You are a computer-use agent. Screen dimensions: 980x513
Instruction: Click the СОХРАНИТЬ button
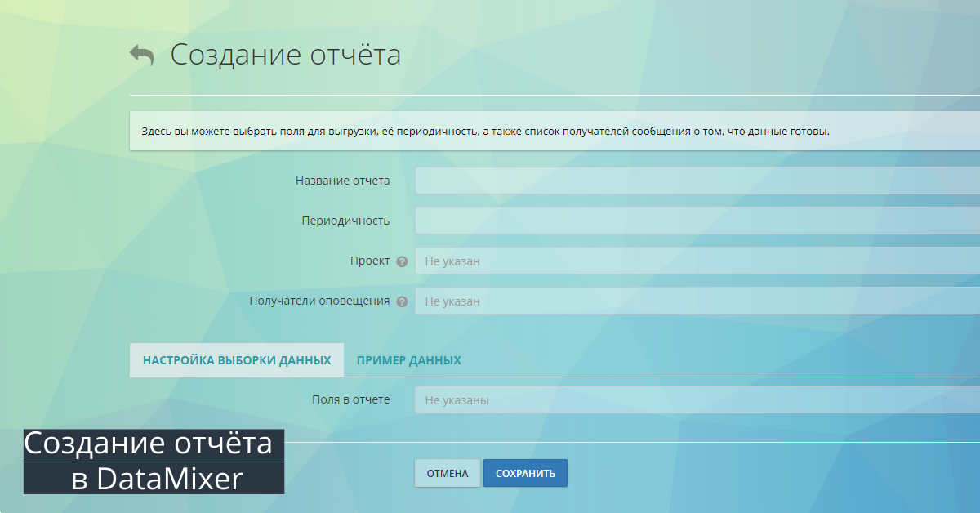click(525, 472)
